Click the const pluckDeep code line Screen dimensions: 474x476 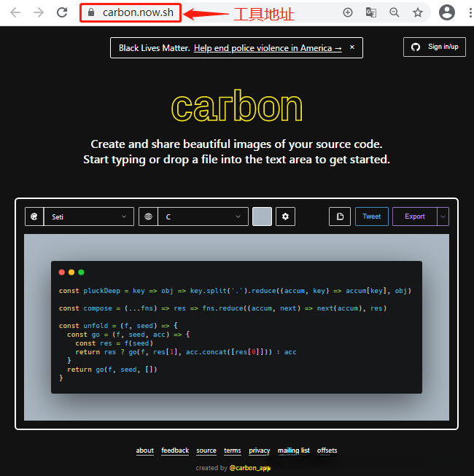(235, 291)
